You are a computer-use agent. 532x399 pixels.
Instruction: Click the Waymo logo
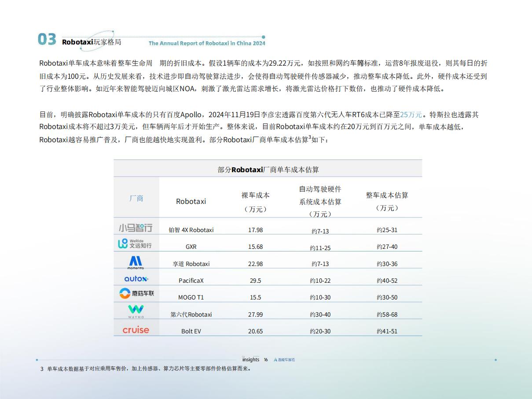click(136, 311)
